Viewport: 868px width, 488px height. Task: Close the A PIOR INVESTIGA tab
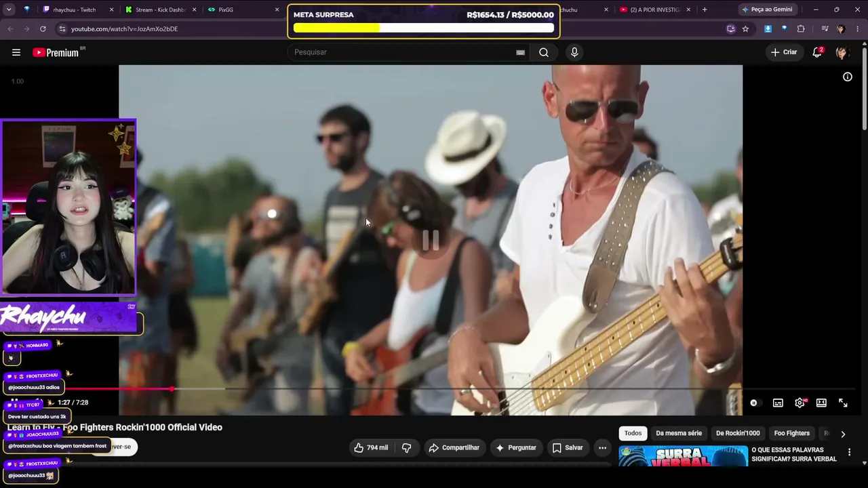tap(688, 9)
